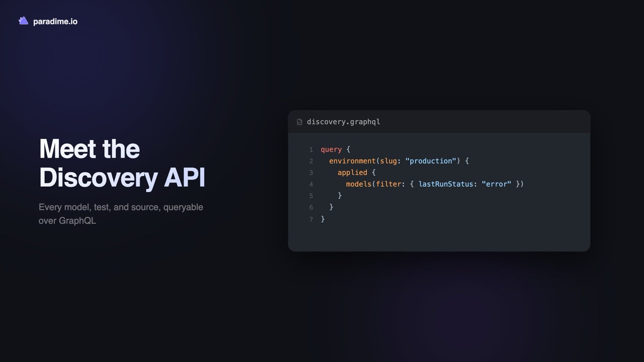This screenshot has width=644, height=362.
Task: Click the 'over GraphQL' subtitle line
Action: click(x=67, y=221)
